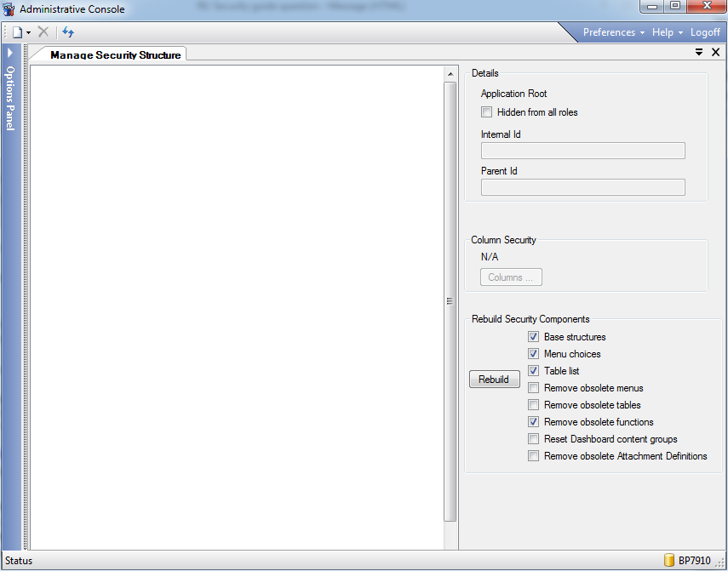Click the vertical splitter grip handle

(450, 300)
